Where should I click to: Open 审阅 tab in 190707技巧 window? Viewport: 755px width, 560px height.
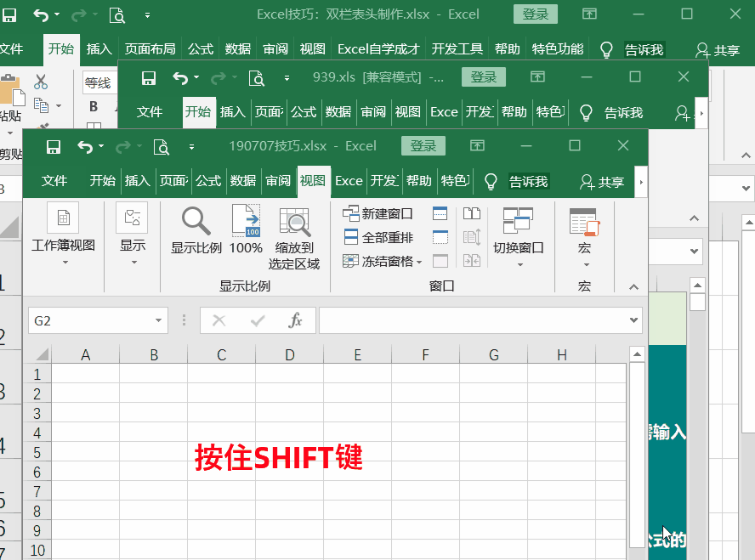pyautogui.click(x=278, y=181)
